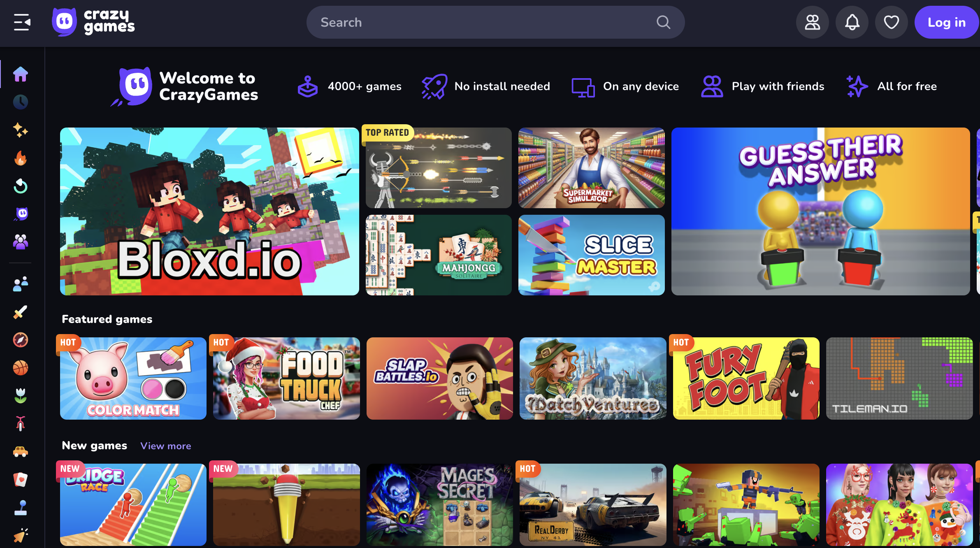Select the Home icon in the sidebar
The width and height of the screenshot is (980, 548).
(21, 74)
